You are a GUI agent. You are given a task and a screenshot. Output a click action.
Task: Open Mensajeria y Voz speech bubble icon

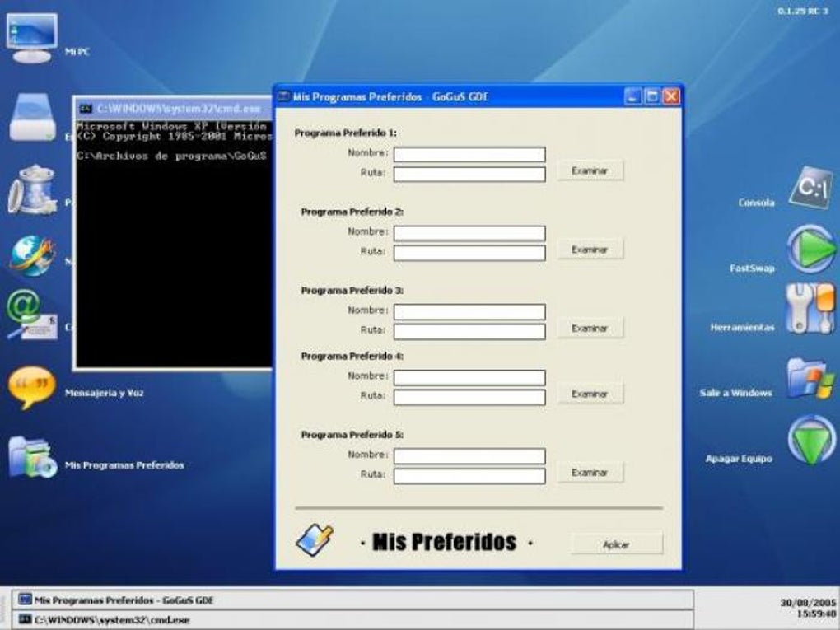(x=32, y=387)
